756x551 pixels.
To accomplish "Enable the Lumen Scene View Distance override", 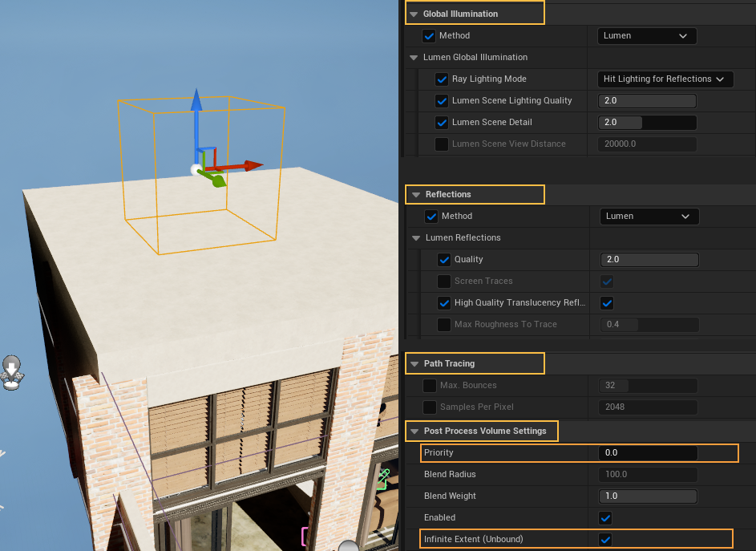I will point(442,144).
